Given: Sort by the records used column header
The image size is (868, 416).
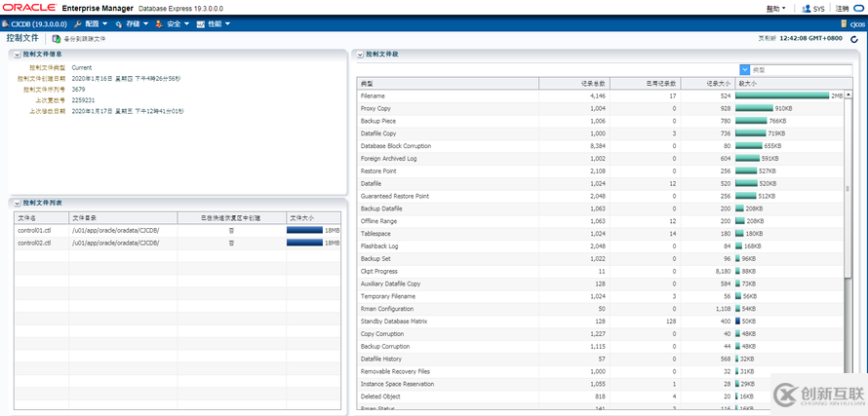Looking at the screenshot, I should coord(645,84).
